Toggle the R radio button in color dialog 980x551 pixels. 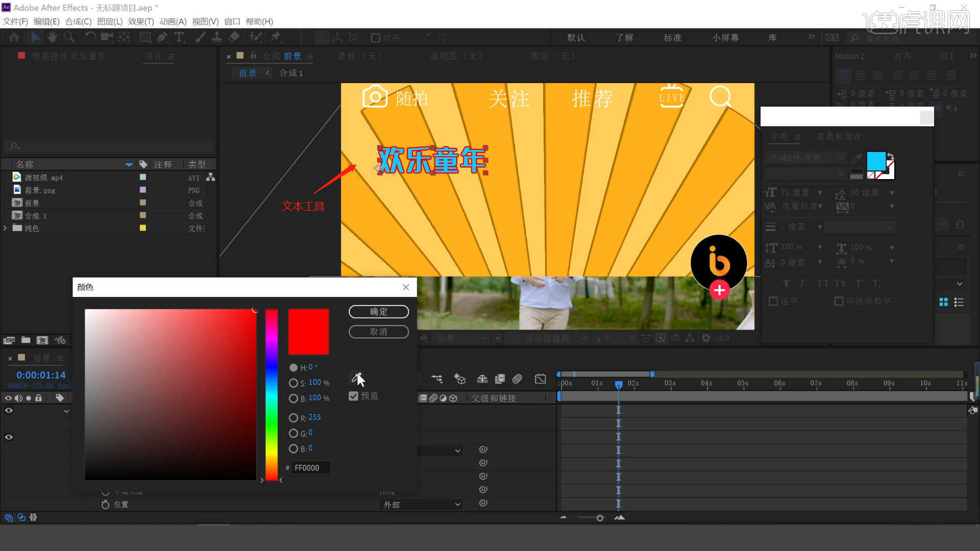pyautogui.click(x=293, y=417)
